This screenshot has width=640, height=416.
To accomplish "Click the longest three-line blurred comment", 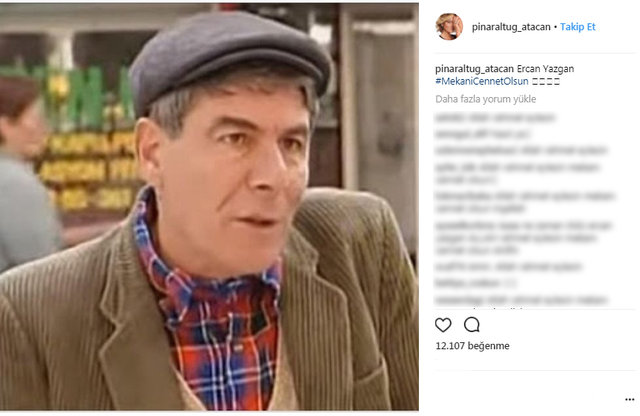I will click(x=524, y=238).
